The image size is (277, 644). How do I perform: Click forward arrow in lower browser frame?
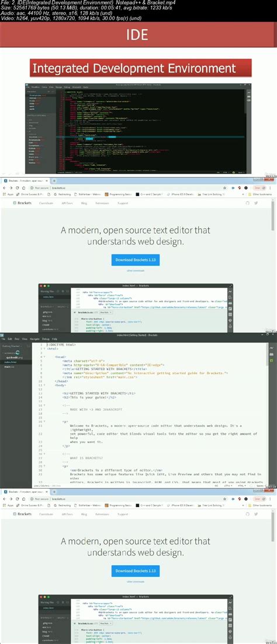12,498
